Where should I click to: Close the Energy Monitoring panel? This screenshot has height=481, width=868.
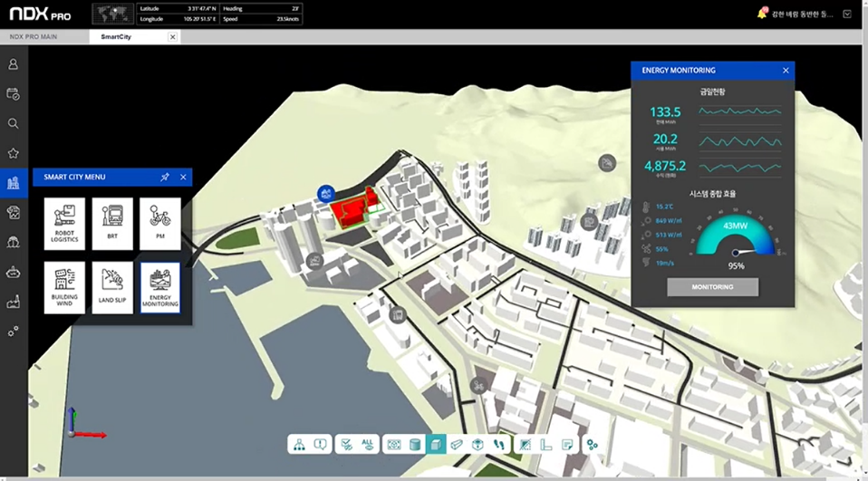pyautogui.click(x=786, y=70)
